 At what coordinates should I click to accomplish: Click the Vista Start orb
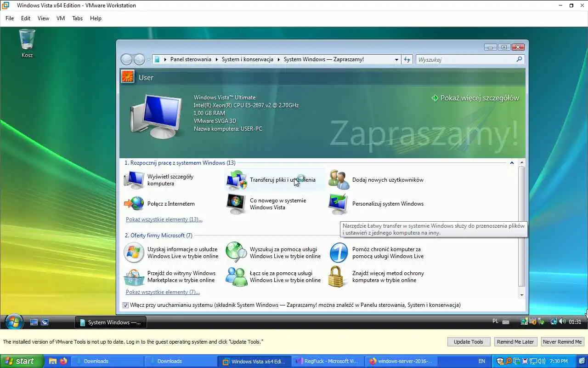point(14,322)
